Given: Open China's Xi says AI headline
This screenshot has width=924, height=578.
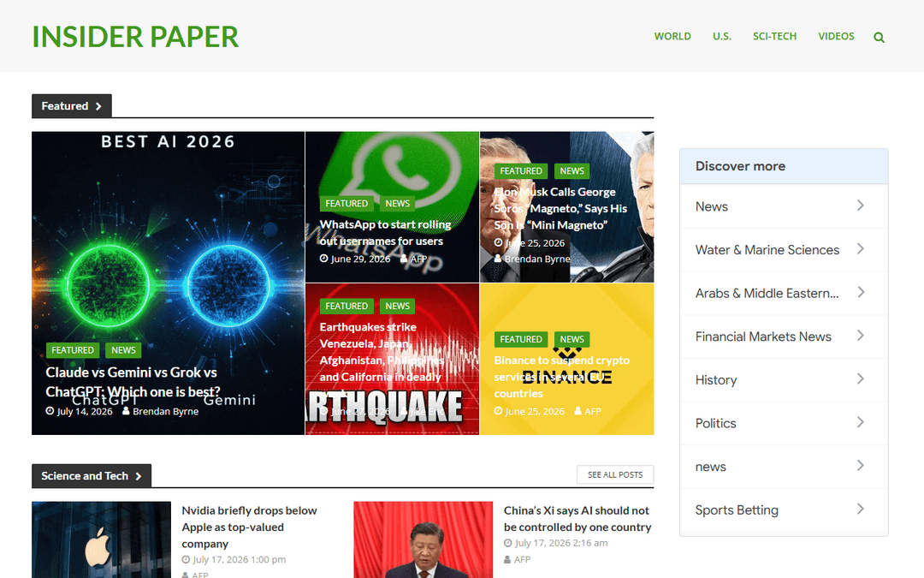Looking at the screenshot, I should [577, 518].
